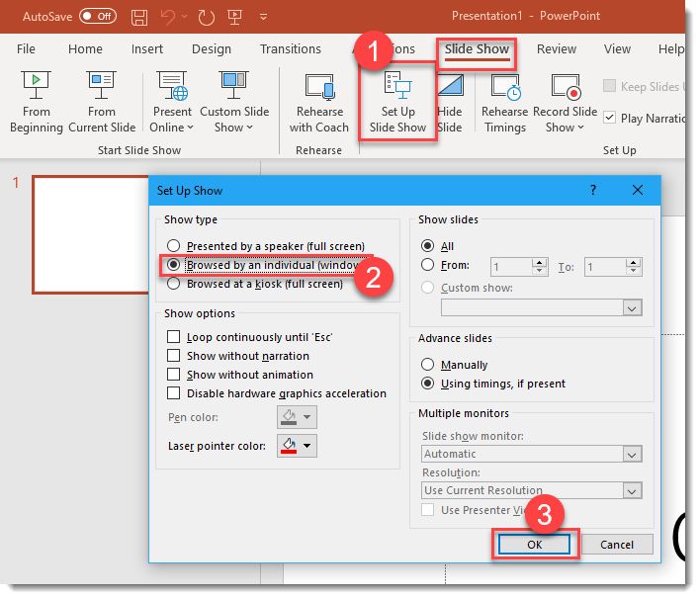Select Browsed by an individual option

[x=173, y=265]
